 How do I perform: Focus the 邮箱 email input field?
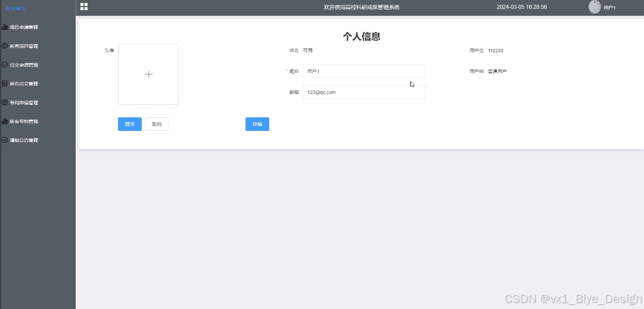pyautogui.click(x=364, y=92)
